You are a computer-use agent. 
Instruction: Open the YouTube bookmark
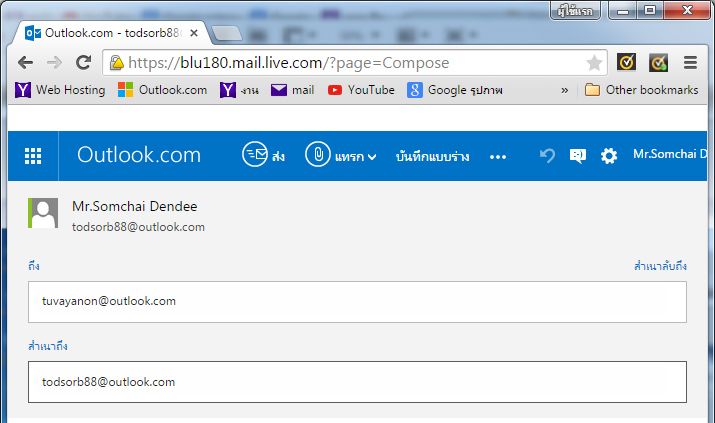(361, 90)
